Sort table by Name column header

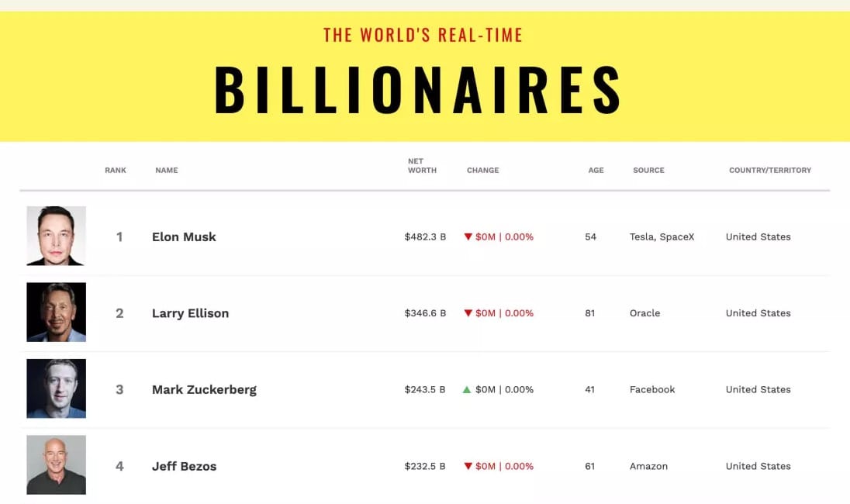pyautogui.click(x=166, y=170)
